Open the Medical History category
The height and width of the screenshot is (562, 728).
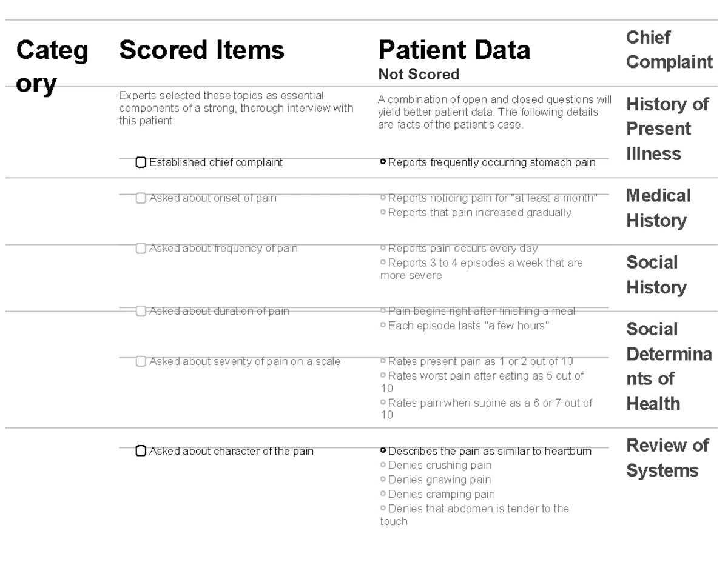click(658, 208)
